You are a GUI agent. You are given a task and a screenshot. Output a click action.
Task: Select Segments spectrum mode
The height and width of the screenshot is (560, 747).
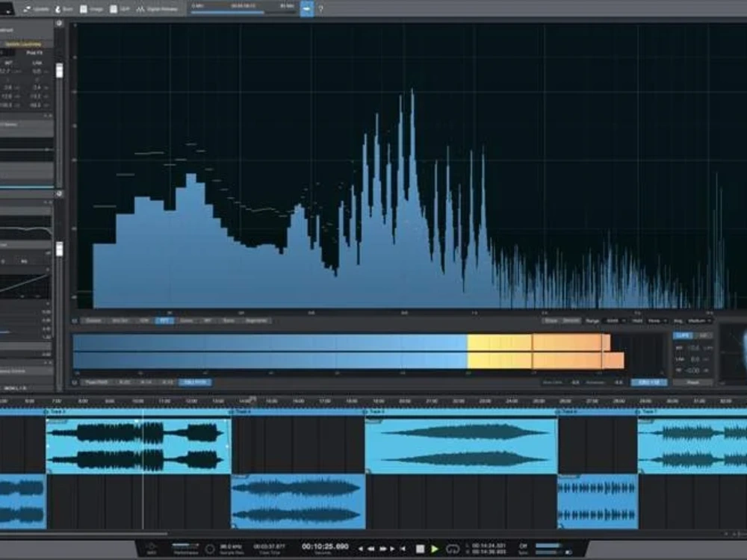pyautogui.click(x=256, y=321)
